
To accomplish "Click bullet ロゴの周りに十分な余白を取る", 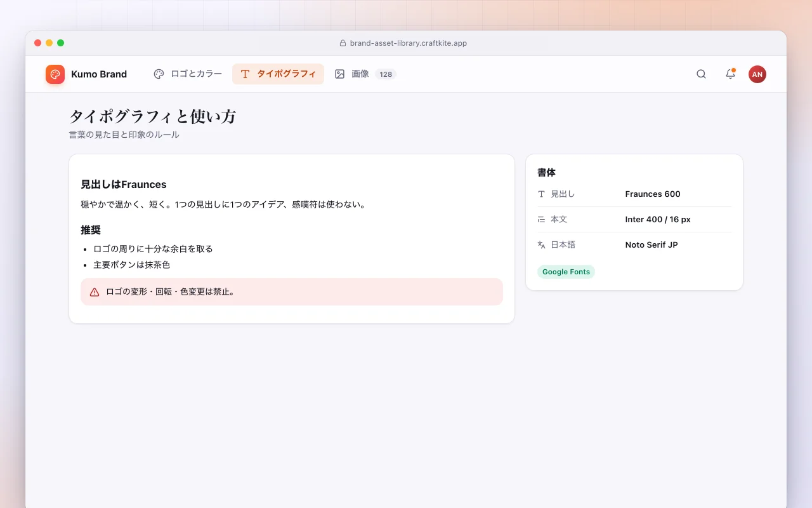I will [153, 249].
